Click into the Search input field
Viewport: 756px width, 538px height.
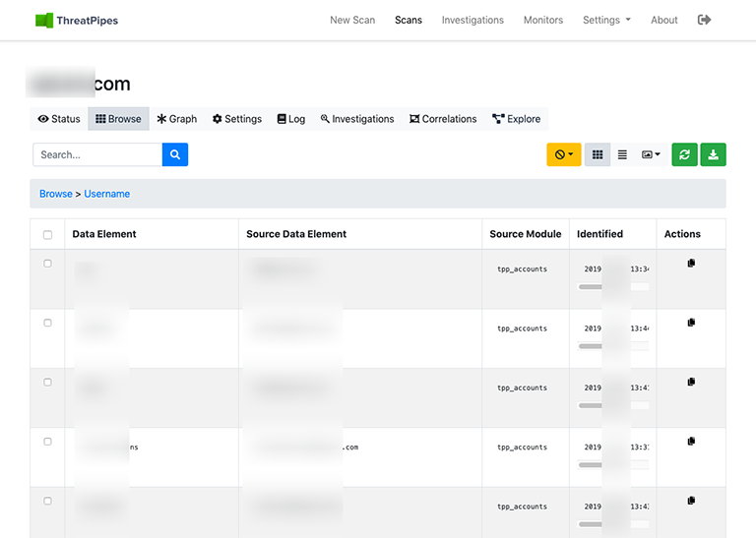(x=96, y=154)
